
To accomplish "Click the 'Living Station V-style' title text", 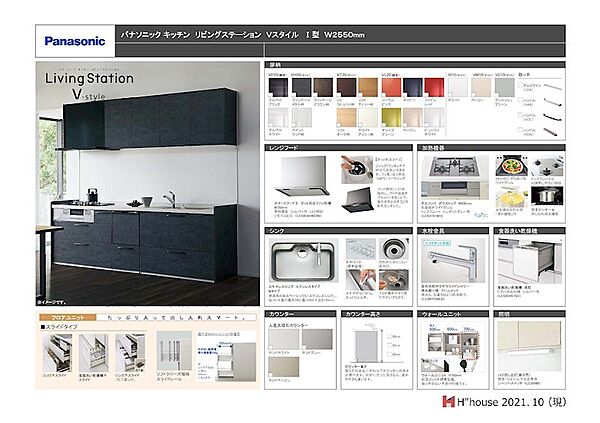I will 90,86.
